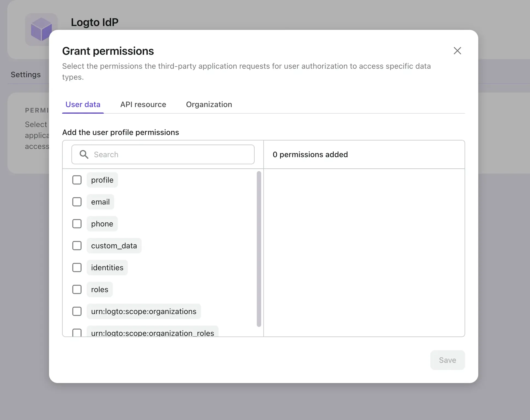Enable the email permission checkbox
The image size is (530, 420).
[77, 202]
